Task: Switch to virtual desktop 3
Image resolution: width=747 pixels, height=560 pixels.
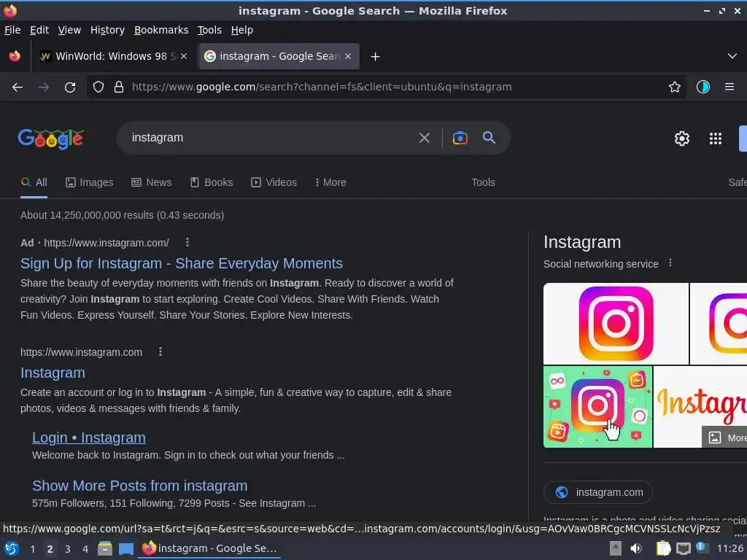Action: [x=68, y=549]
